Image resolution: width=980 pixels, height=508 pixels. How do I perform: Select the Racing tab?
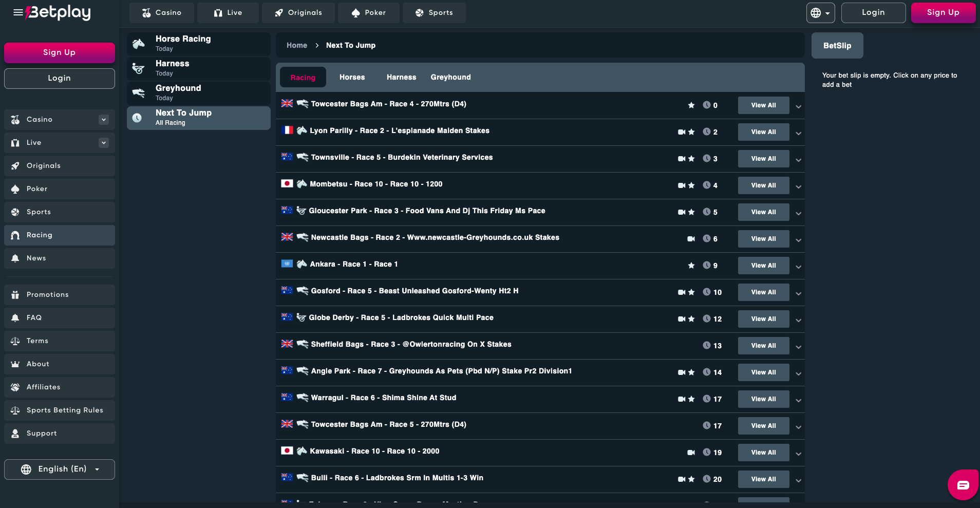click(x=303, y=77)
